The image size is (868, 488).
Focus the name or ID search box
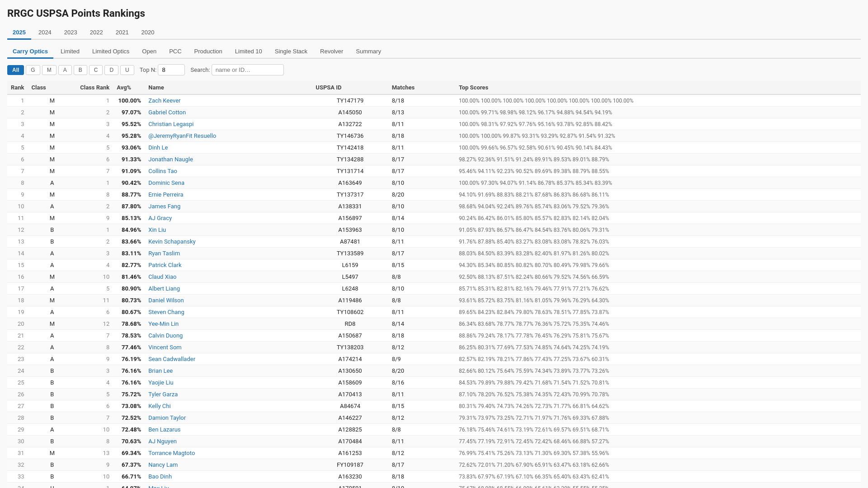[x=248, y=70]
